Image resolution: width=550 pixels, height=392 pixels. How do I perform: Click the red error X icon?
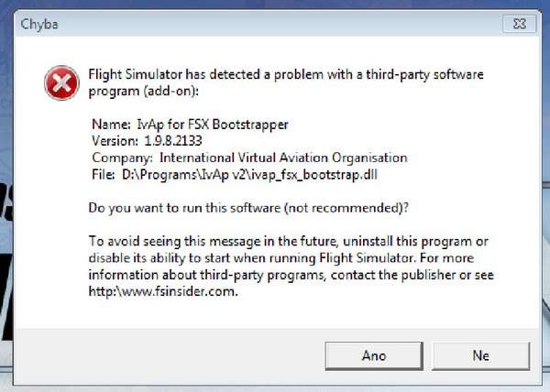[x=61, y=83]
